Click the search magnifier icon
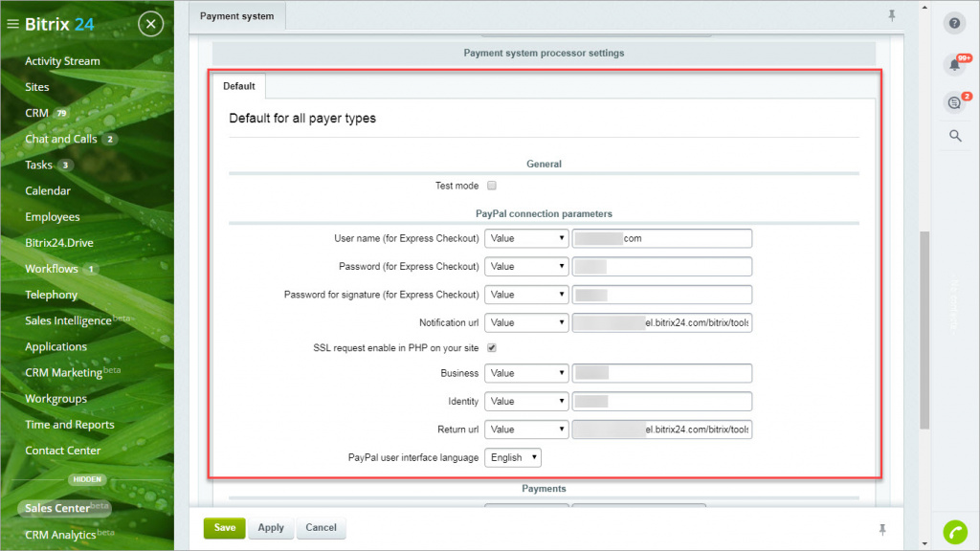Screen dimensions: 980x551 point(955,136)
